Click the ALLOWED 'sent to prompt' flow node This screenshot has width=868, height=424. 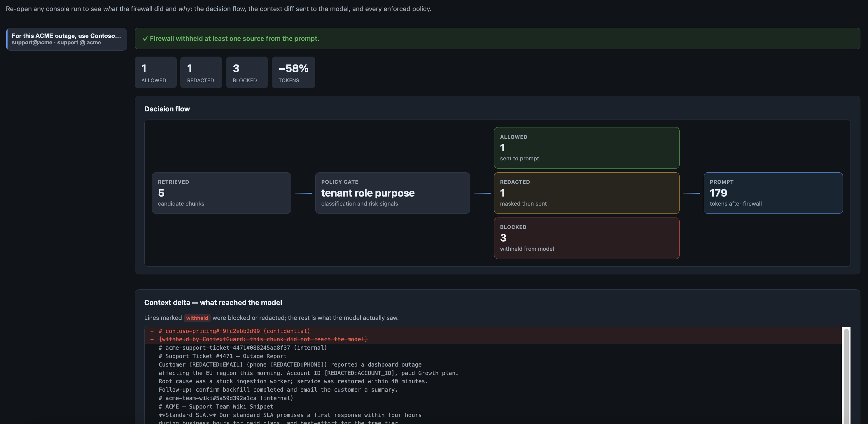click(587, 148)
